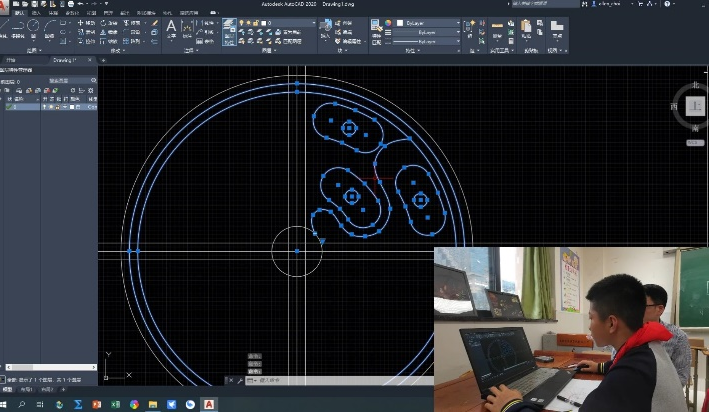Select the Polyline draw tool
The height and width of the screenshot is (412, 709).
tap(18, 27)
